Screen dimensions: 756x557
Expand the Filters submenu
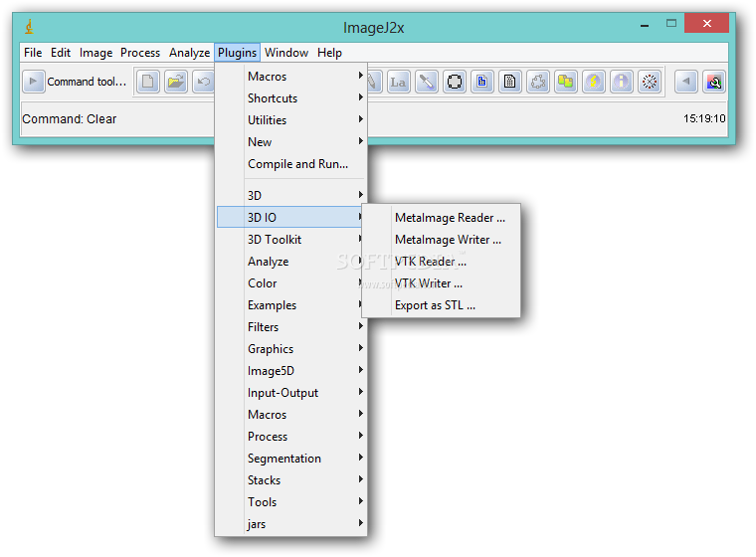(290, 326)
